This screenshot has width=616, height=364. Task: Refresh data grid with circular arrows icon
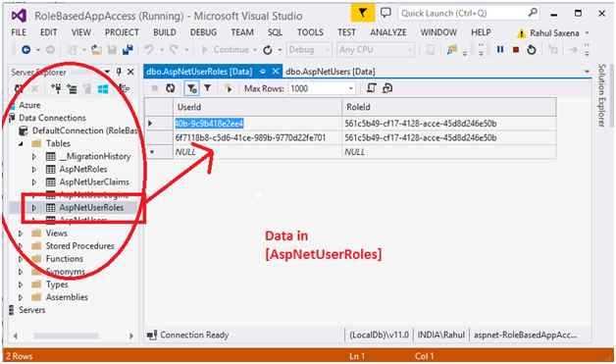point(170,88)
